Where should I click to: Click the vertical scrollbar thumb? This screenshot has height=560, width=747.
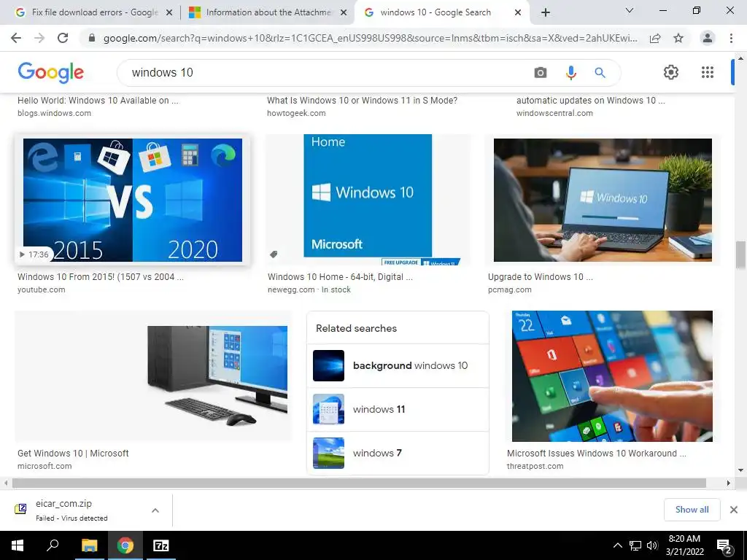point(740,254)
